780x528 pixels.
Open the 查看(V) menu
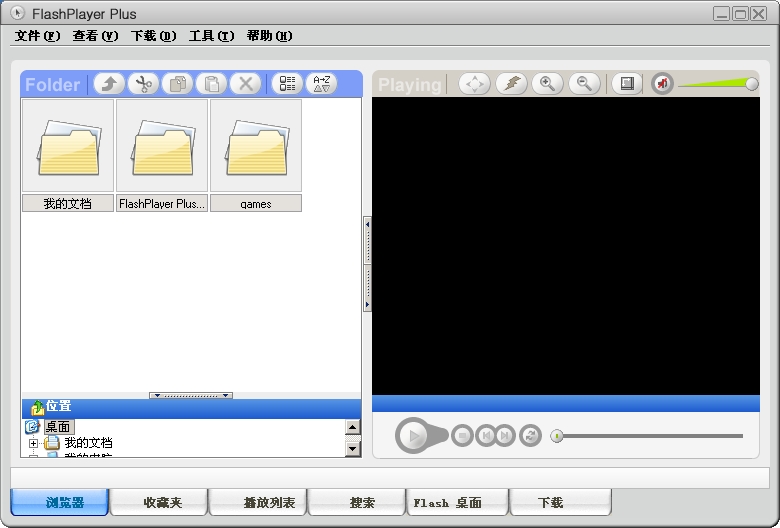click(x=96, y=36)
